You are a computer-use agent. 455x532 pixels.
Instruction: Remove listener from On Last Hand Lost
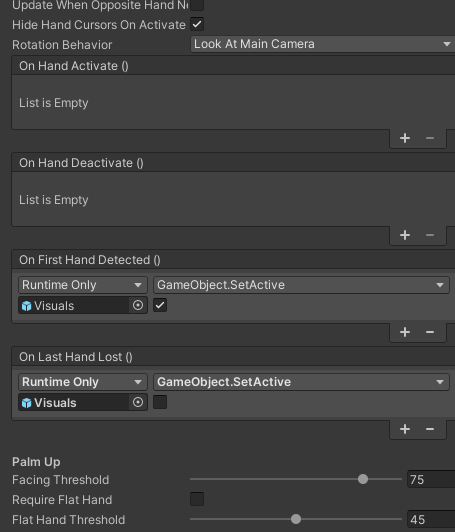[430, 429]
